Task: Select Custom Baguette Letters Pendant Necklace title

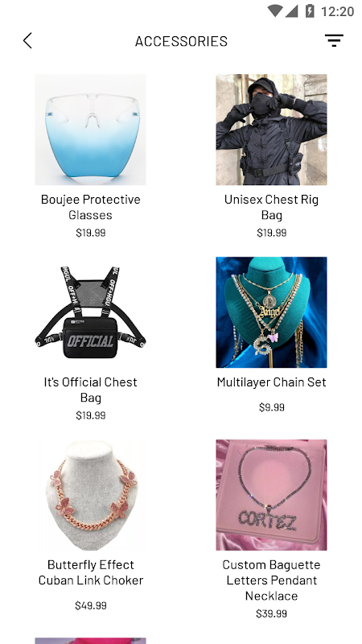Action: (x=271, y=580)
